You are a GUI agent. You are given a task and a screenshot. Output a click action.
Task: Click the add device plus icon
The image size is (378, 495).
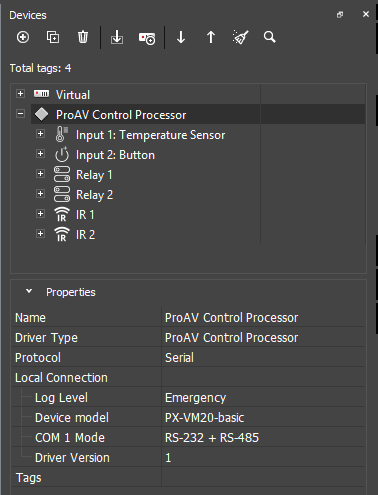23,37
